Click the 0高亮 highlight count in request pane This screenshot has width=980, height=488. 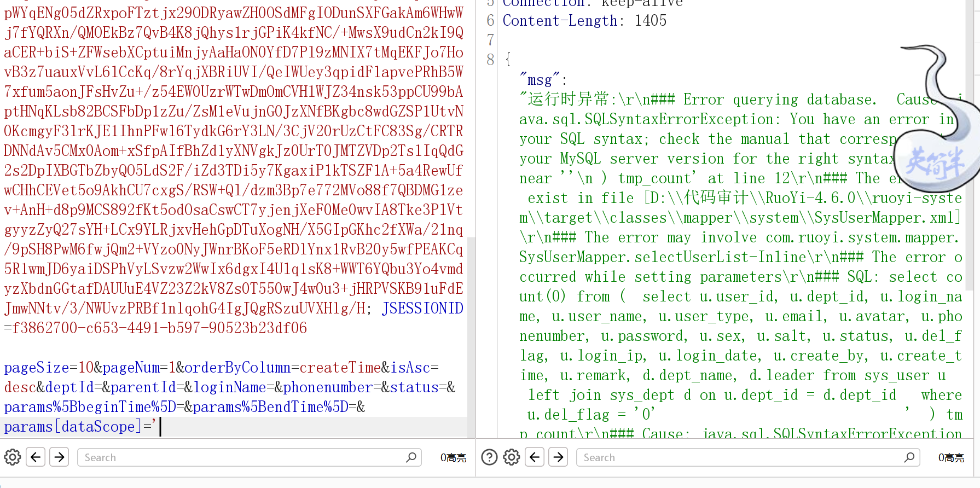[x=453, y=457]
